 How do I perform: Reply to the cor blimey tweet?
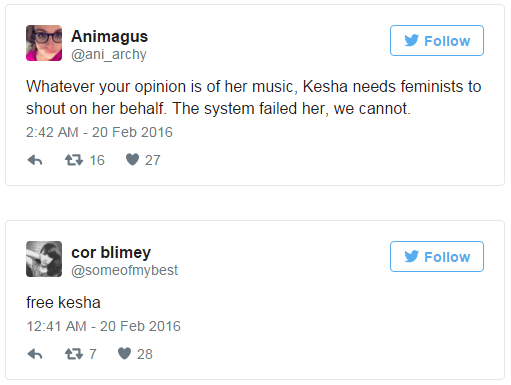click(35, 354)
